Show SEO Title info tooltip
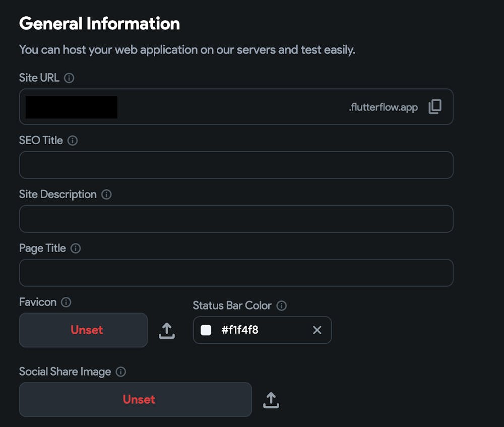Viewport: 504px width, 427px height. [73, 141]
